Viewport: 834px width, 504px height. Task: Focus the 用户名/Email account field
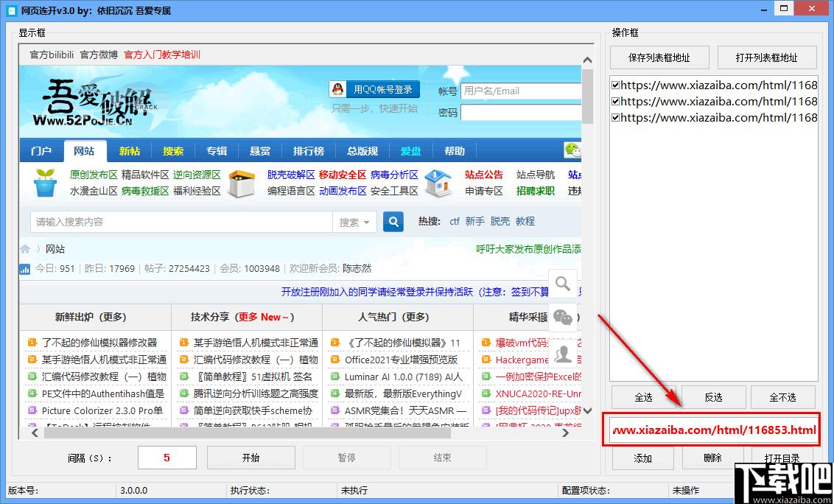(x=522, y=91)
